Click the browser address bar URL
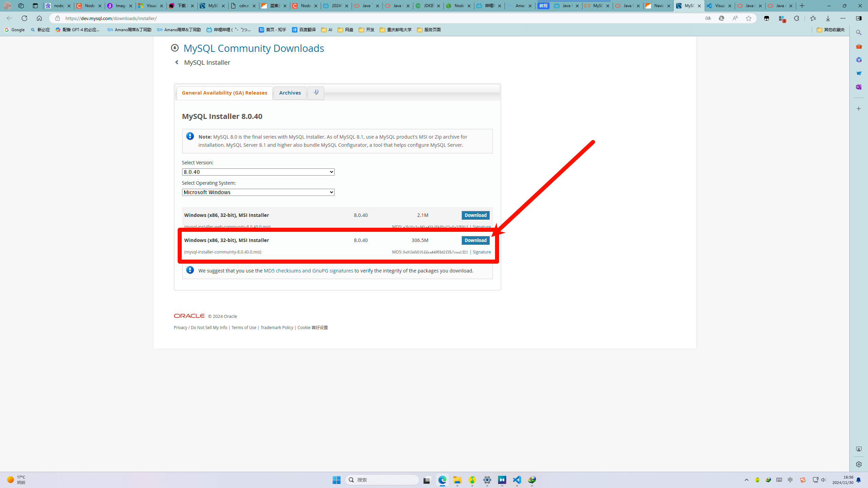 [111, 18]
